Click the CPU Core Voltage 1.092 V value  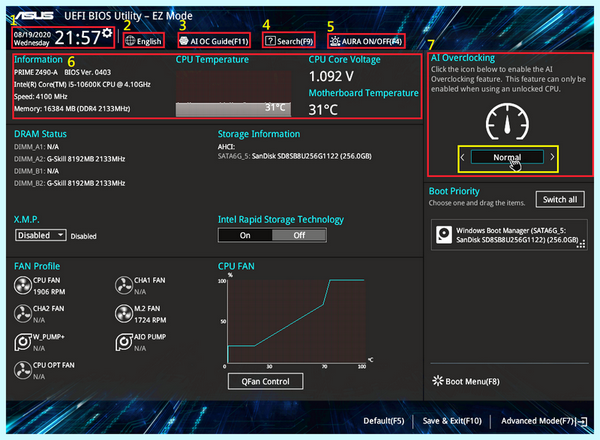click(331, 76)
